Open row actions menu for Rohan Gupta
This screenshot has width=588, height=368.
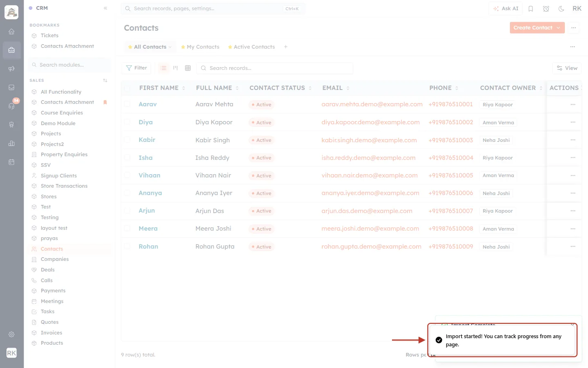click(x=573, y=247)
